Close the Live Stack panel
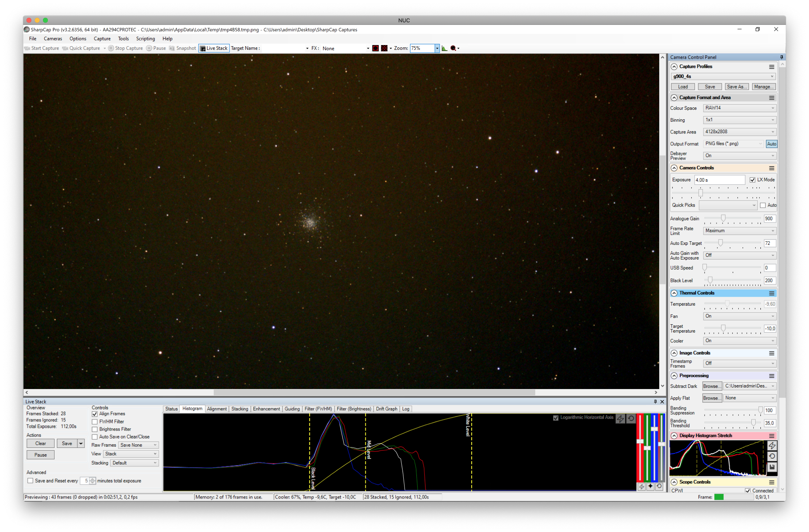This screenshot has width=809, height=532. coord(662,402)
